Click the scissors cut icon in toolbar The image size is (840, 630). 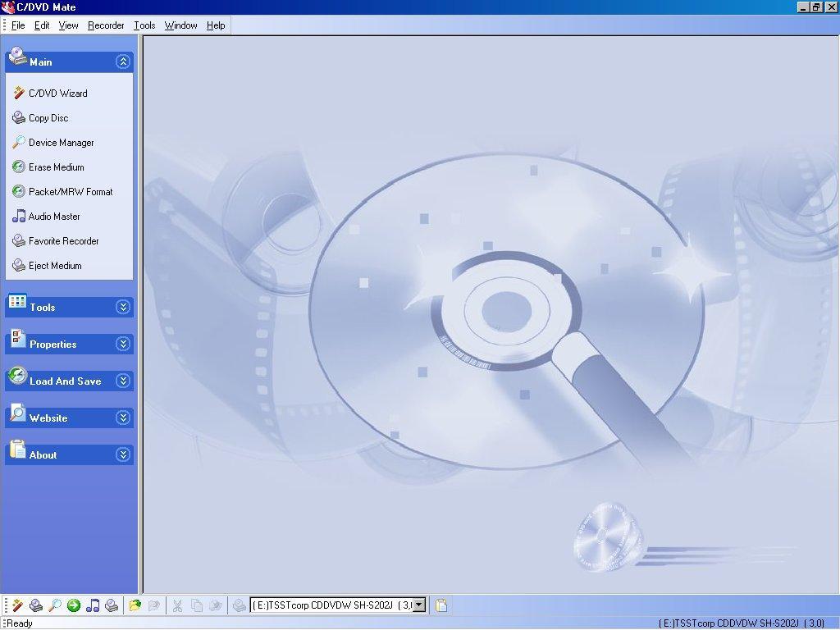[177, 605]
